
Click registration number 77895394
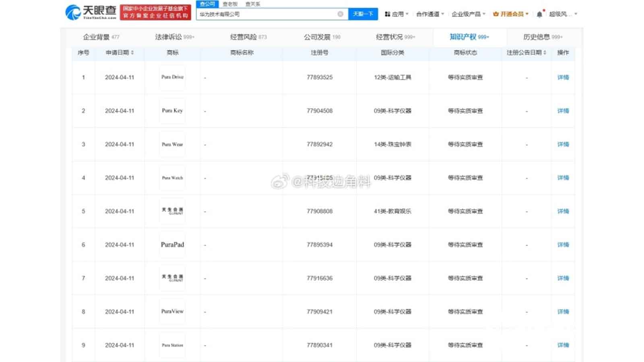(320, 245)
